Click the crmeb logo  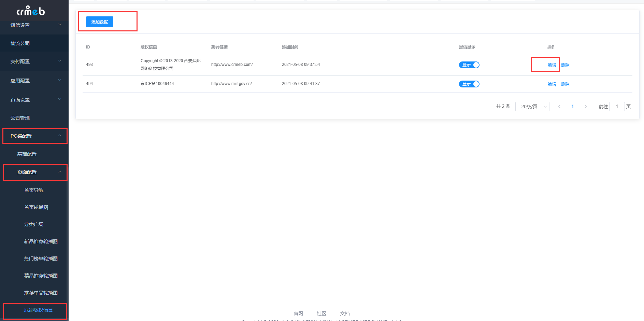[31, 11]
